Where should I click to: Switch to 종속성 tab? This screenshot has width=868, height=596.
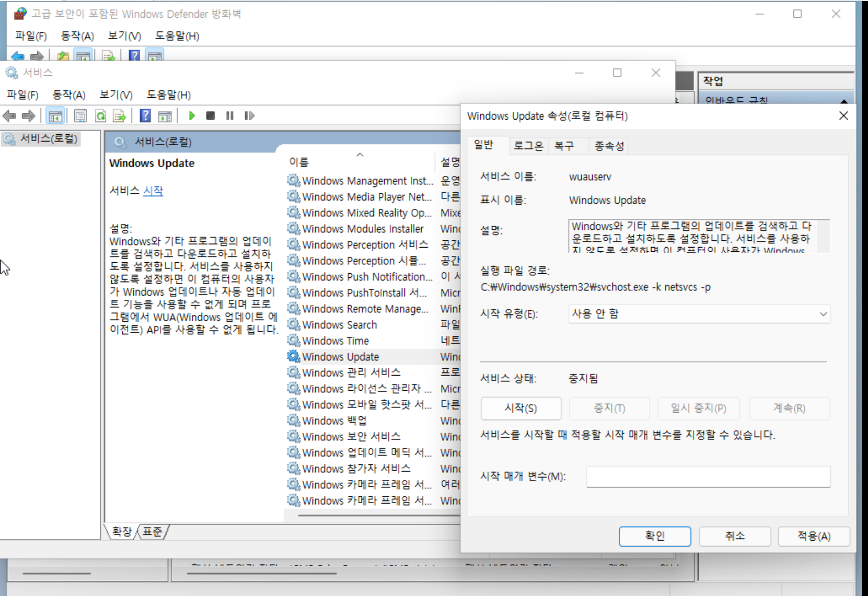click(609, 146)
